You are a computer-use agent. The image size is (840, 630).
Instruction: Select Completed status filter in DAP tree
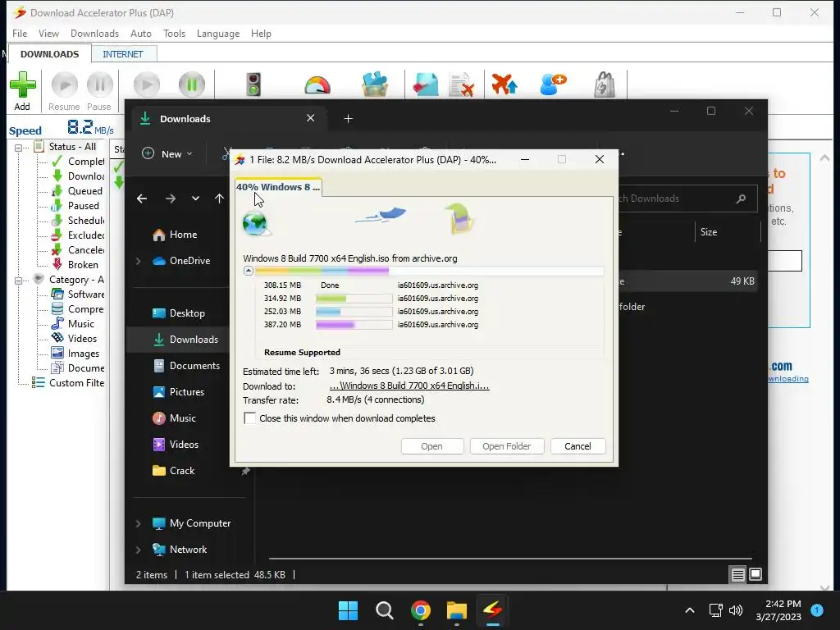pos(78,162)
